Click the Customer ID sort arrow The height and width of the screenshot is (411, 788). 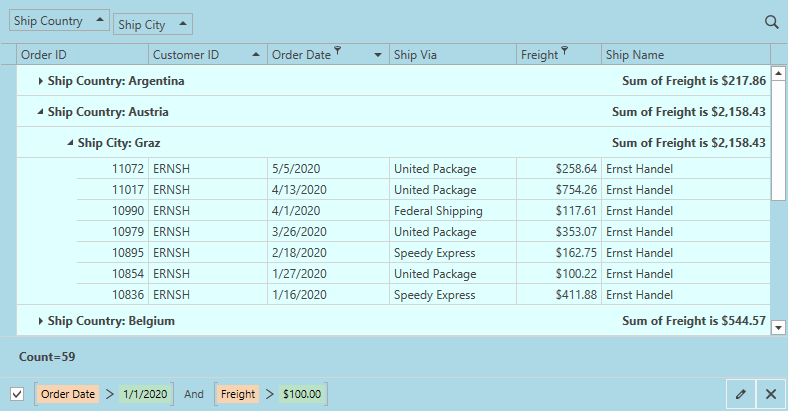(x=257, y=55)
